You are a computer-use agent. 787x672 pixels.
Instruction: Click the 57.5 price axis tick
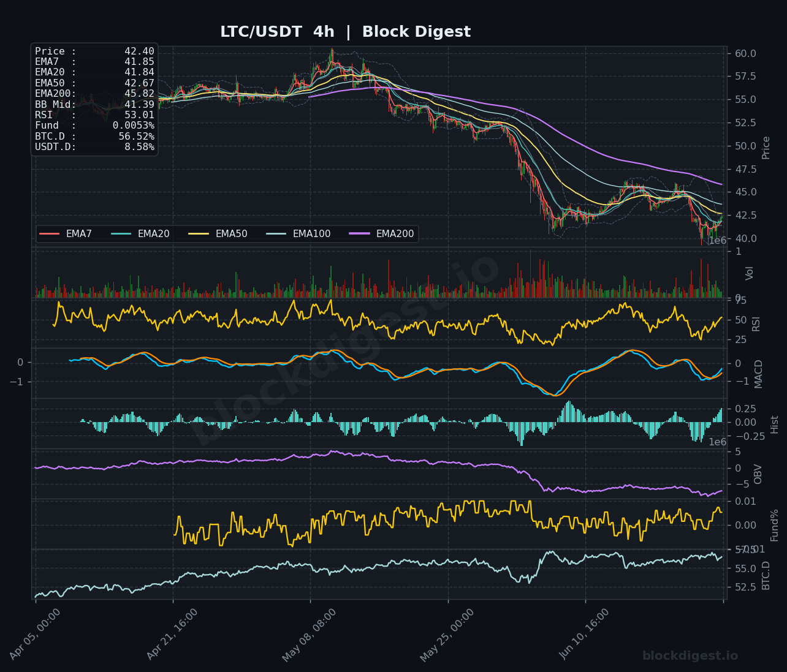[x=745, y=77]
